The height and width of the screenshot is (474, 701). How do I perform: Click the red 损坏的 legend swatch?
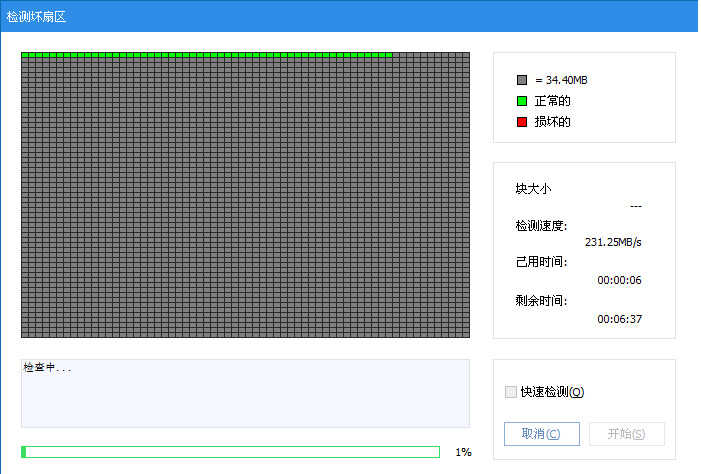(522, 122)
